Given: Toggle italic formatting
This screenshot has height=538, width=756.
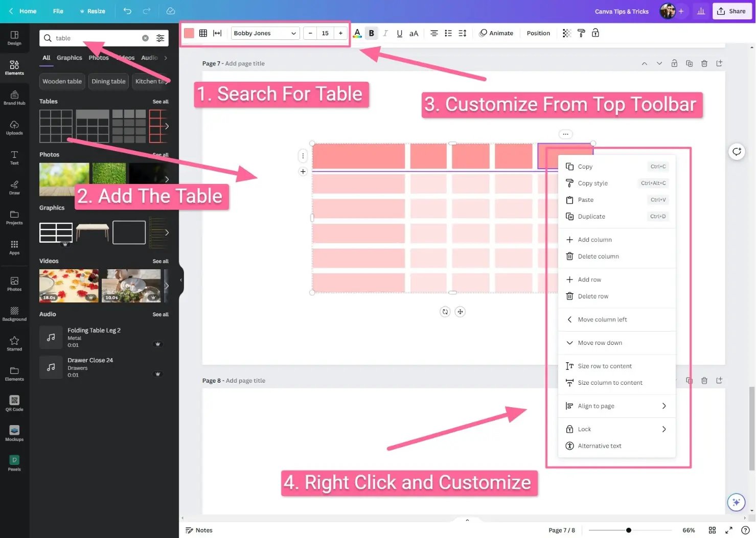Looking at the screenshot, I should tap(385, 33).
